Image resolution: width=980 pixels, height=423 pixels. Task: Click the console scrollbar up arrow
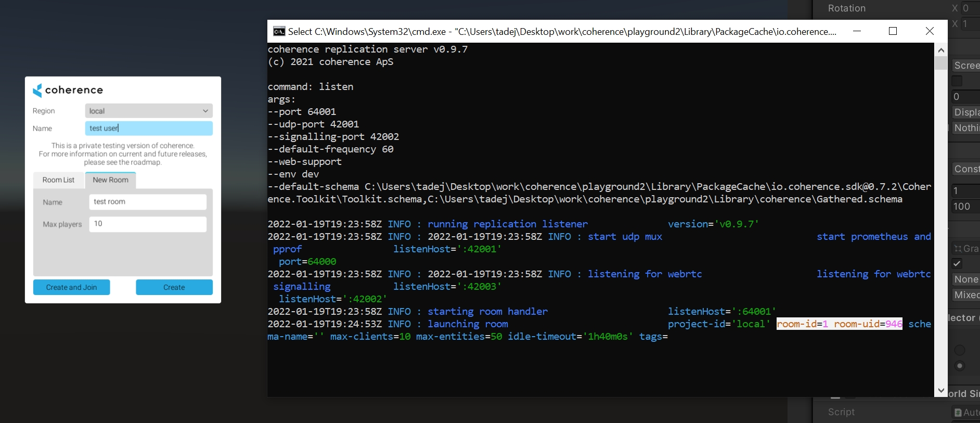[x=941, y=50]
